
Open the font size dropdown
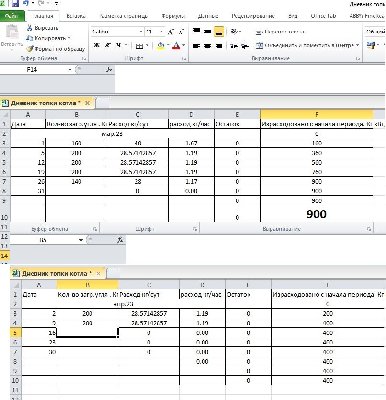pos(161,32)
